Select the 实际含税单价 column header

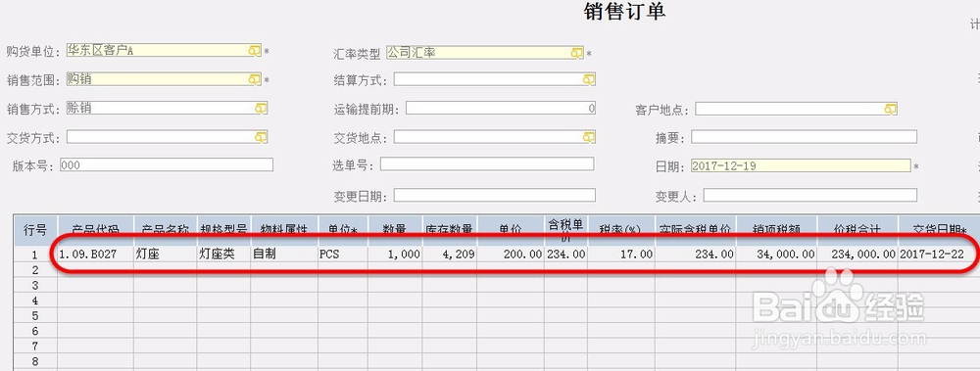click(696, 230)
